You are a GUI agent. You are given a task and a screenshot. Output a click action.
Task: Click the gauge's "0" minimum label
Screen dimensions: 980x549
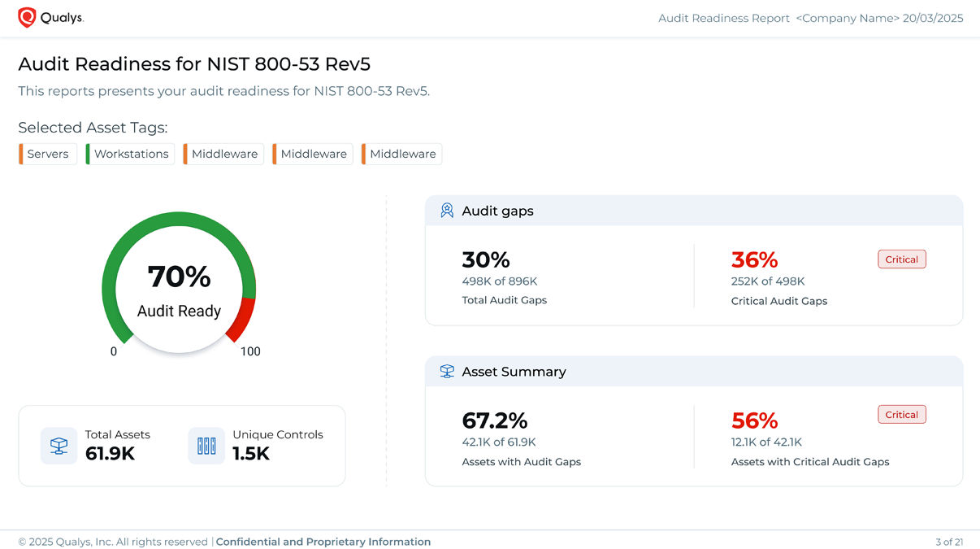click(114, 351)
